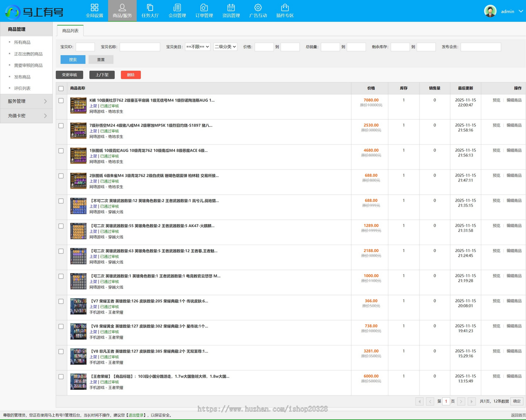Focus the 宝贝名称 input field
Screen dimensions: 526x420
click(140, 47)
